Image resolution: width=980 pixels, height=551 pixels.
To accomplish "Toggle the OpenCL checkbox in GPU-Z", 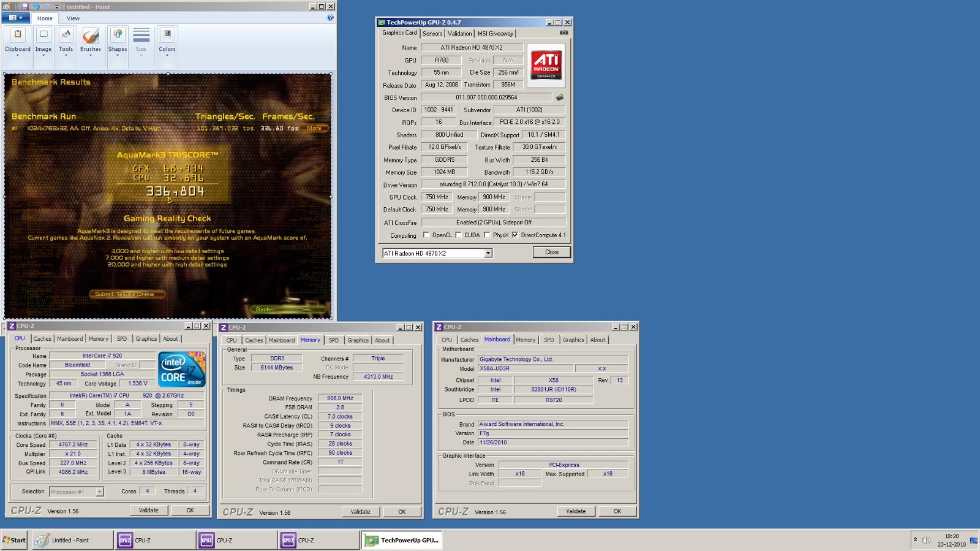I will [x=427, y=235].
